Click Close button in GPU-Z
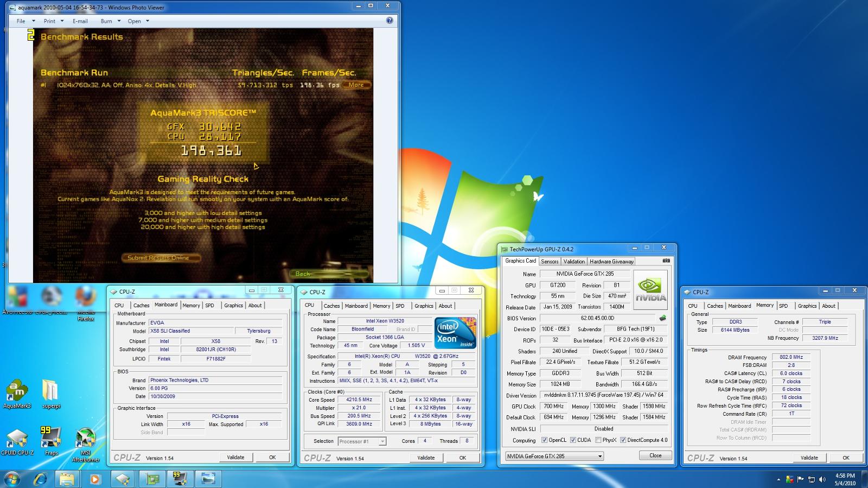868x488 pixels. [x=655, y=455]
